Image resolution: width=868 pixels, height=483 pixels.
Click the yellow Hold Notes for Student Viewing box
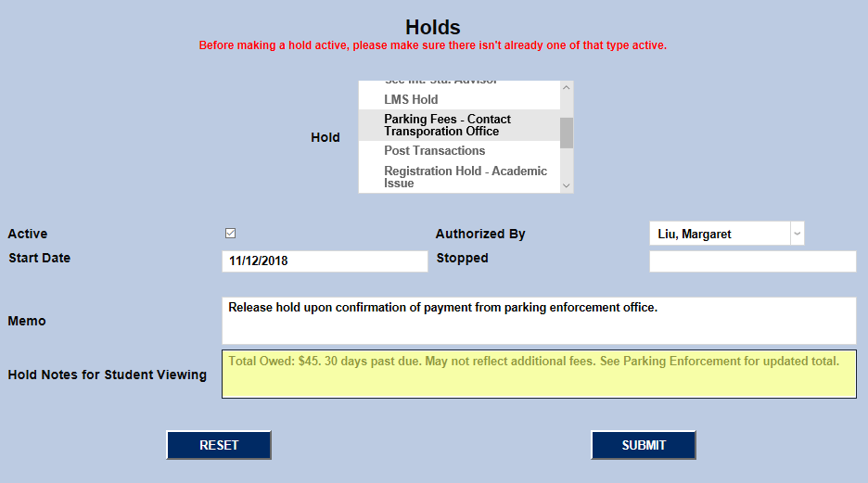click(538, 375)
